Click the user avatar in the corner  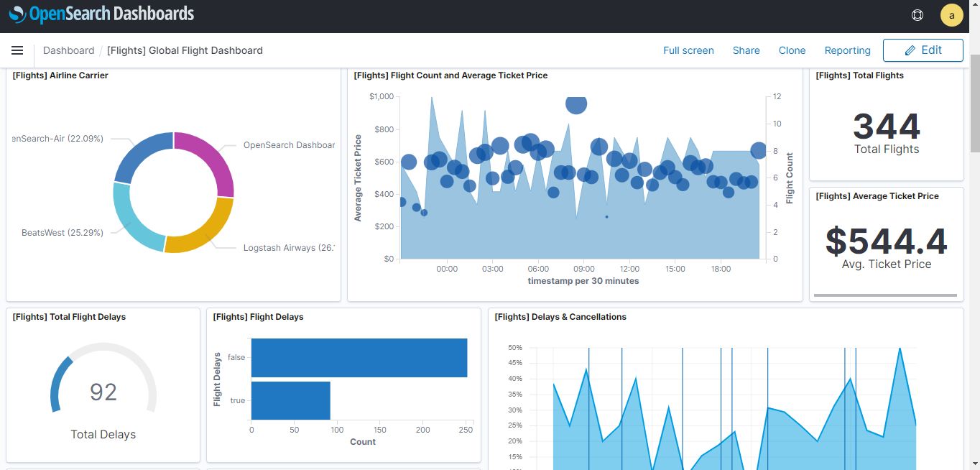[x=951, y=14]
